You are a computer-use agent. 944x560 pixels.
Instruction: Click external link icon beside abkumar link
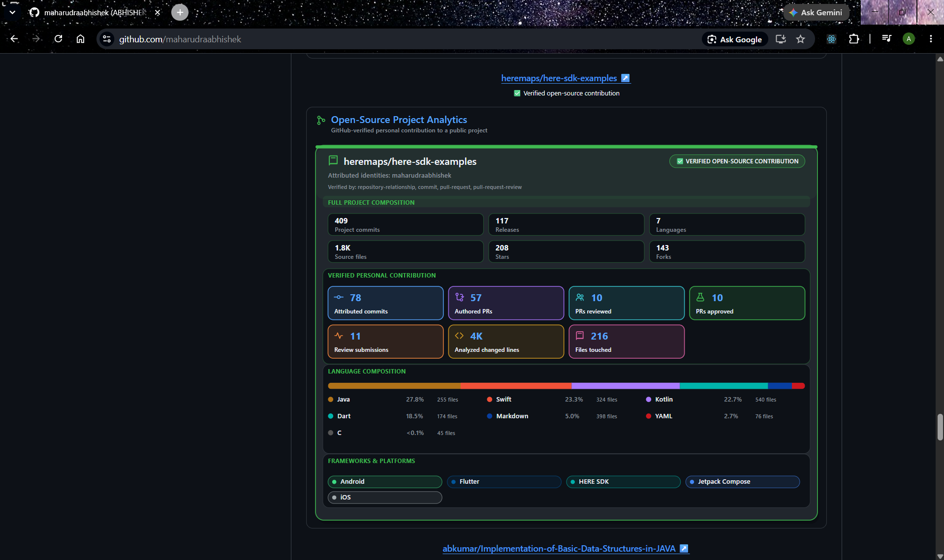[684, 549]
